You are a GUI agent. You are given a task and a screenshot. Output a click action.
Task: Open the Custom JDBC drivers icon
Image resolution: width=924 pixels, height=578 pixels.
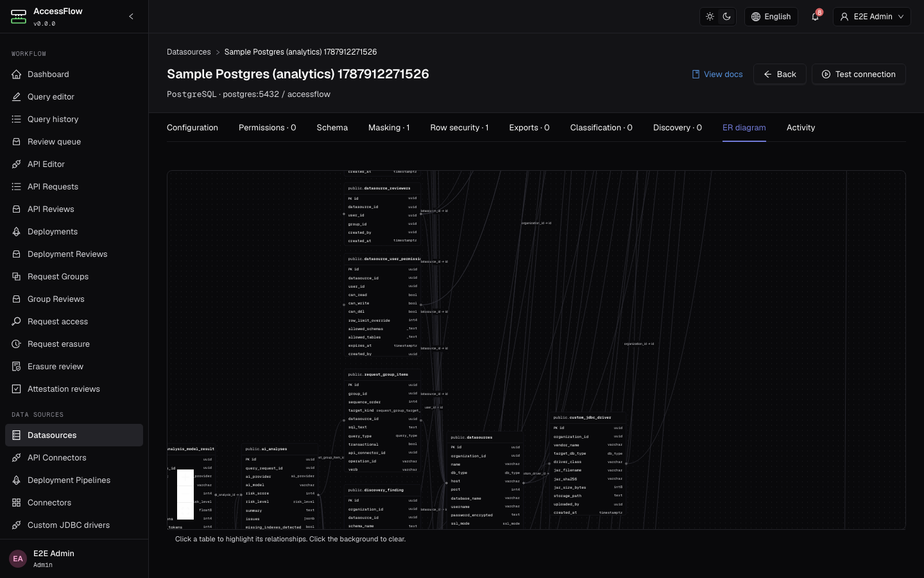point(17,525)
